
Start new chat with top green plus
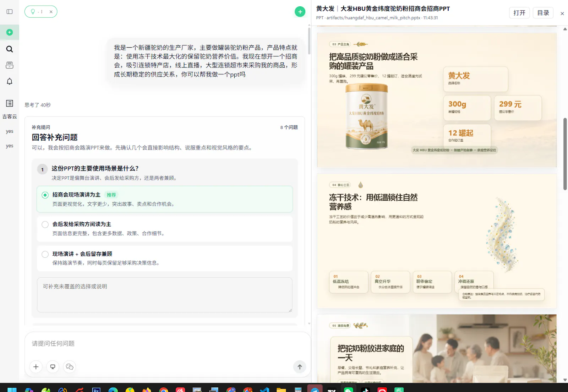click(x=300, y=12)
